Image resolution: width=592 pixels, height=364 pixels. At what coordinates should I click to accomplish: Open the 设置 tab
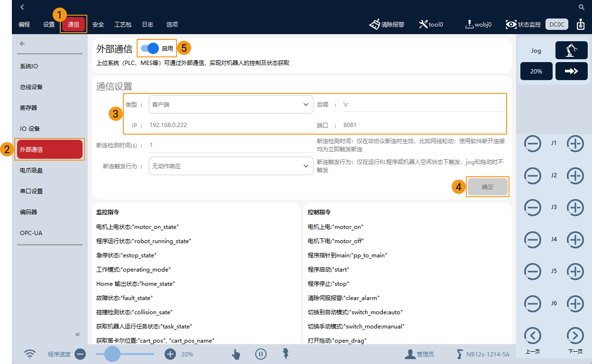click(49, 24)
